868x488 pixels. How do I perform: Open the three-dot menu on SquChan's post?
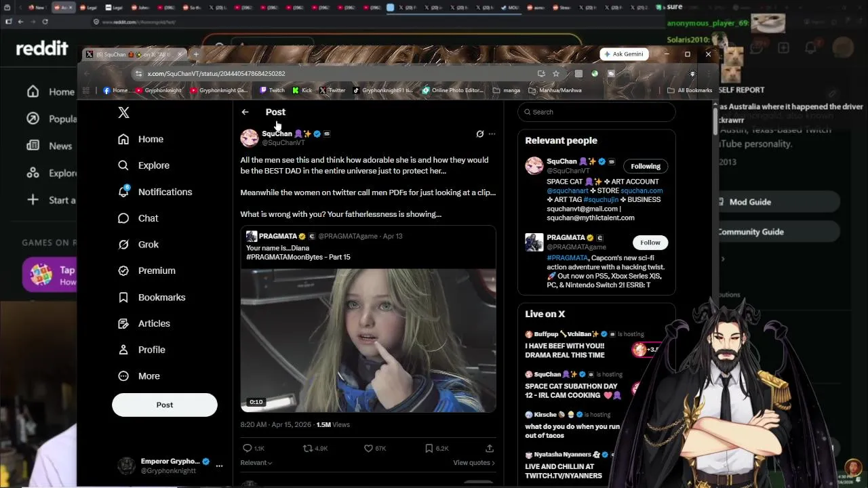[492, 134]
